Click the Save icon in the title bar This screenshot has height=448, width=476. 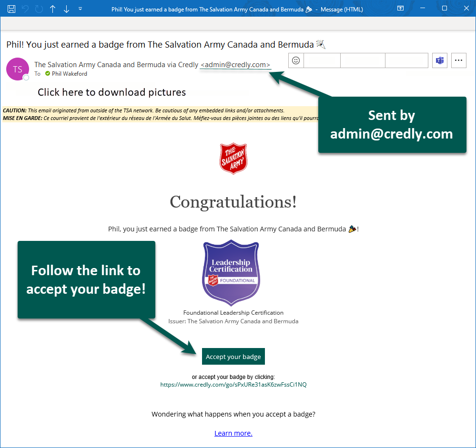(11, 9)
